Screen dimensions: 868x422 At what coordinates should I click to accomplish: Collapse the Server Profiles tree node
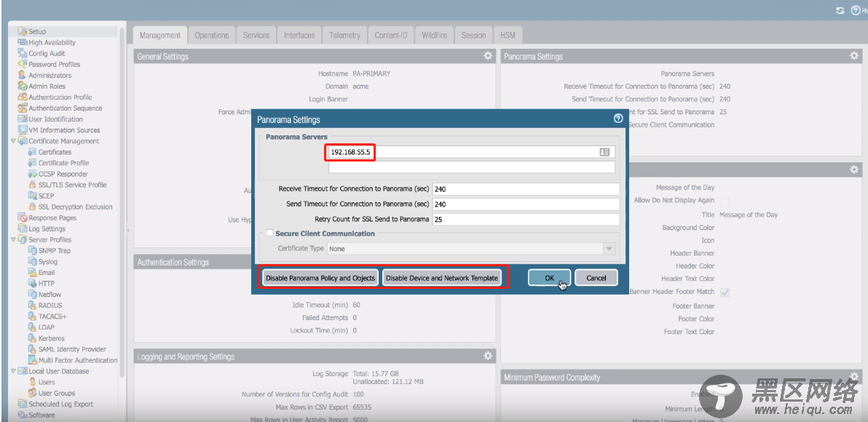13,239
